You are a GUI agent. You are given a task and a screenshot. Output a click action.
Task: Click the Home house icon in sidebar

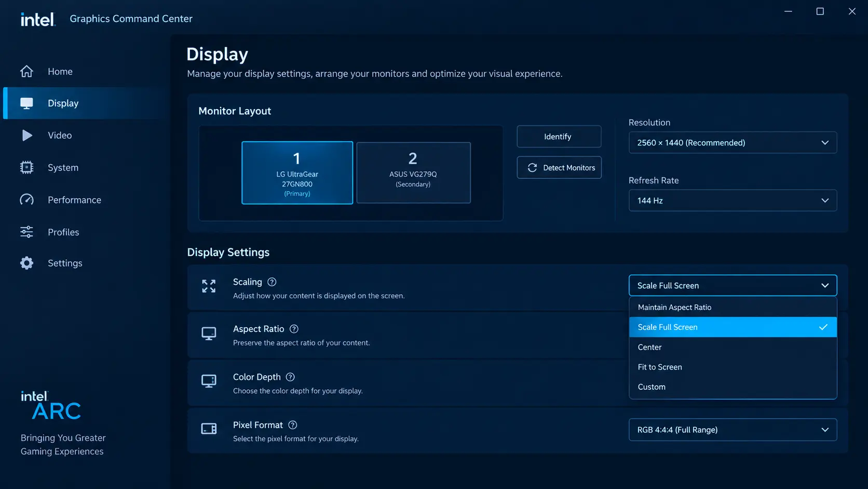26,71
